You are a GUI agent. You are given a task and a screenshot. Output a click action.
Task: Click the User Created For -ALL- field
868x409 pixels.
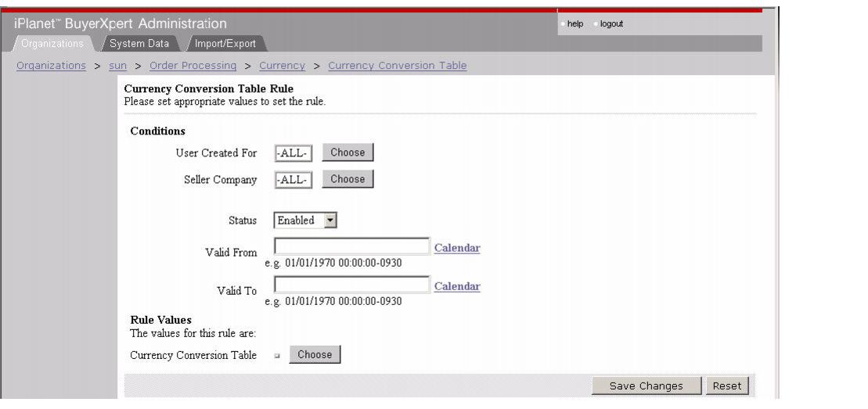point(294,153)
